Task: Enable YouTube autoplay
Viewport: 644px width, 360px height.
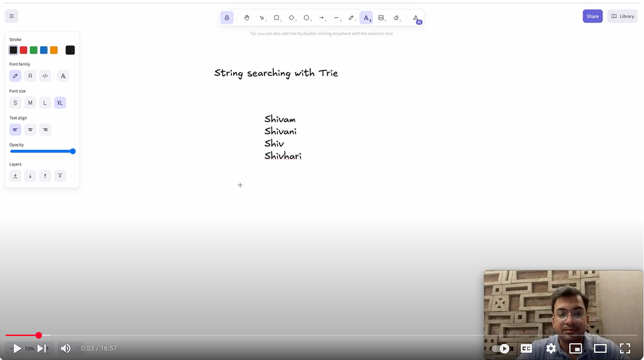Action: pos(502,348)
